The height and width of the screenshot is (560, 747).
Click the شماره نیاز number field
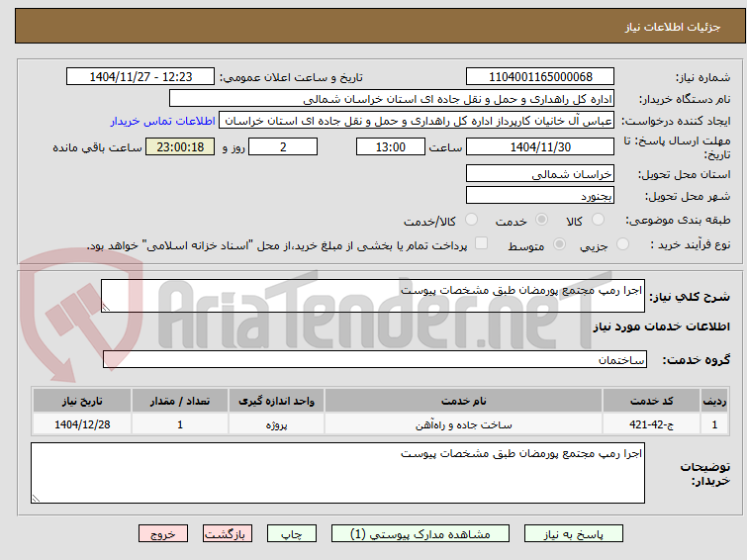point(540,77)
